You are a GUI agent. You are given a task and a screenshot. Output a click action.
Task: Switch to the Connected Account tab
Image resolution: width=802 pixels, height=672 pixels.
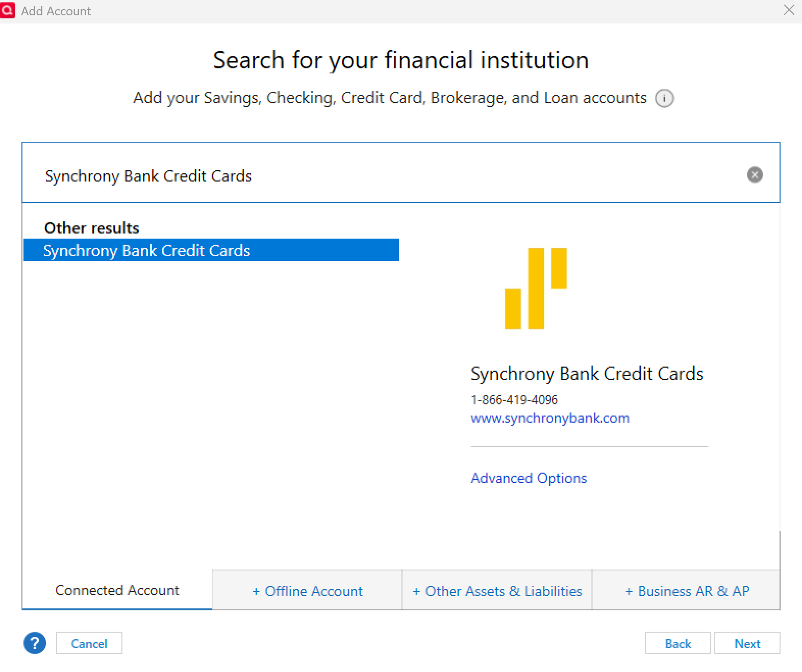click(x=117, y=590)
